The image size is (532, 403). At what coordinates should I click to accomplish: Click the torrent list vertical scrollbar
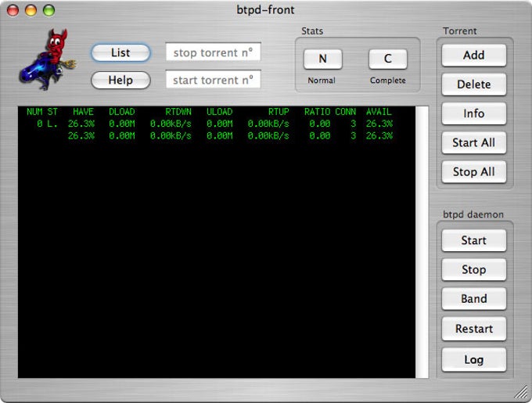tap(422, 243)
